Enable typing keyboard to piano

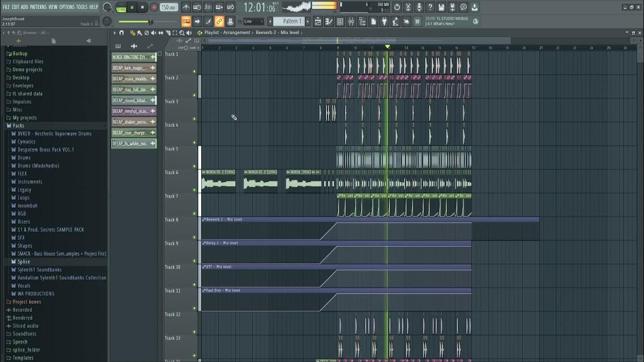[x=186, y=21]
